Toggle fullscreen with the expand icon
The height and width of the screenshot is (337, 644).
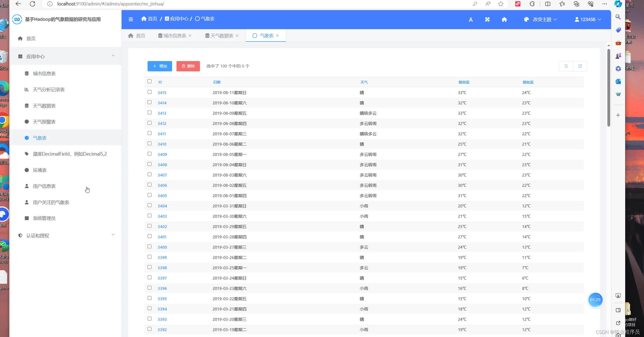tap(487, 20)
